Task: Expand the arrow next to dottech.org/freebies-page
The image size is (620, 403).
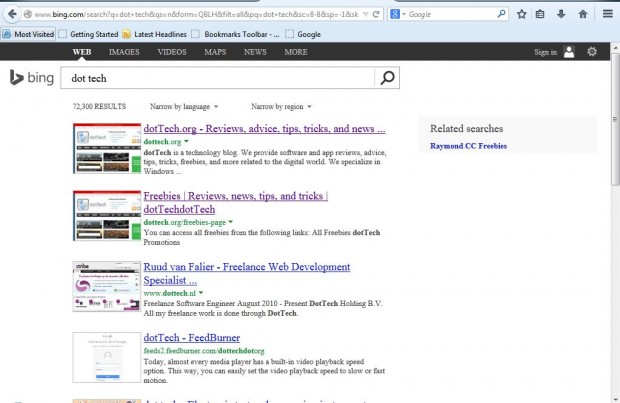Action: [231, 222]
